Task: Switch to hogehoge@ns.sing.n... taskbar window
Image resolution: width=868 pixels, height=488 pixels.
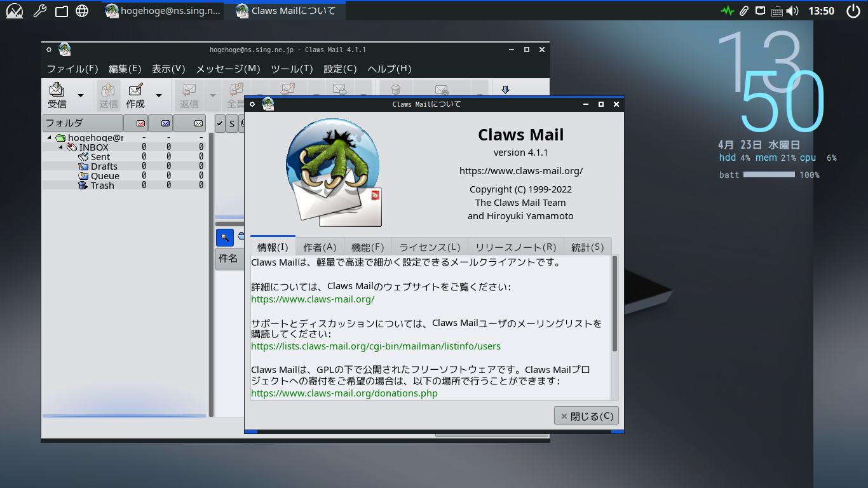Action: click(163, 11)
